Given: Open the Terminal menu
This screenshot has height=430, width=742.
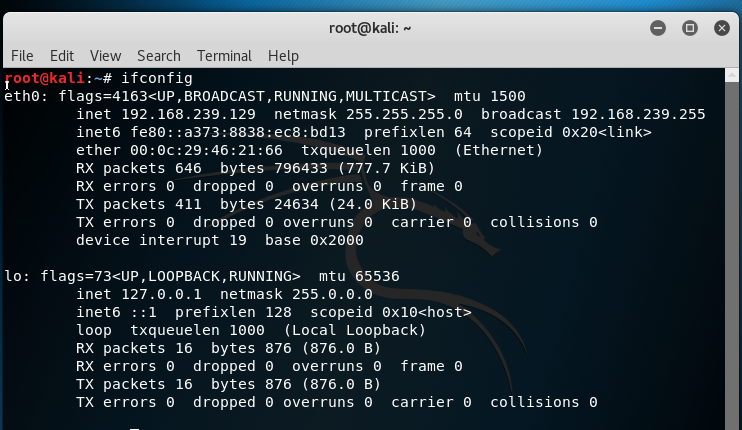Looking at the screenshot, I should (224, 56).
